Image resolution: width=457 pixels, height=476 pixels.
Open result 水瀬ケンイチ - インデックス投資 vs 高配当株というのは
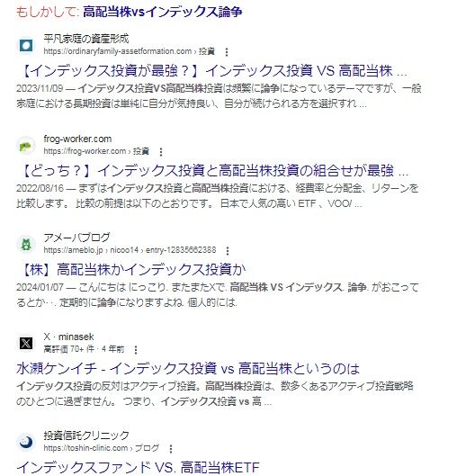pos(188,369)
